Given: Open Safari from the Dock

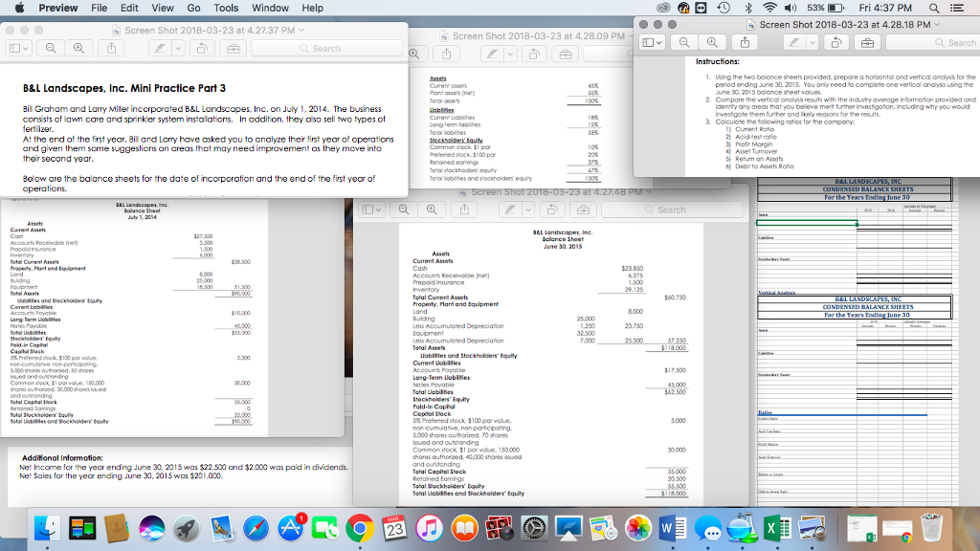Looking at the screenshot, I should point(256,528).
